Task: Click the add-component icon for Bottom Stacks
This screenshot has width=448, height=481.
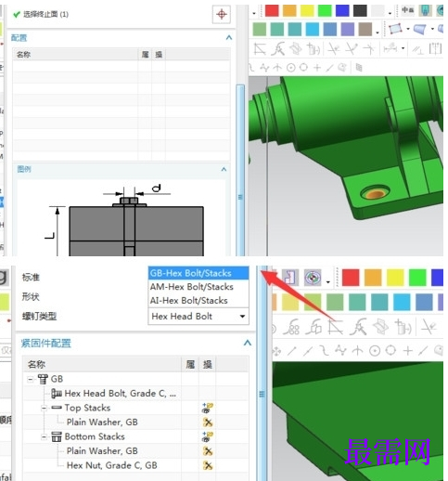Action: tap(208, 436)
